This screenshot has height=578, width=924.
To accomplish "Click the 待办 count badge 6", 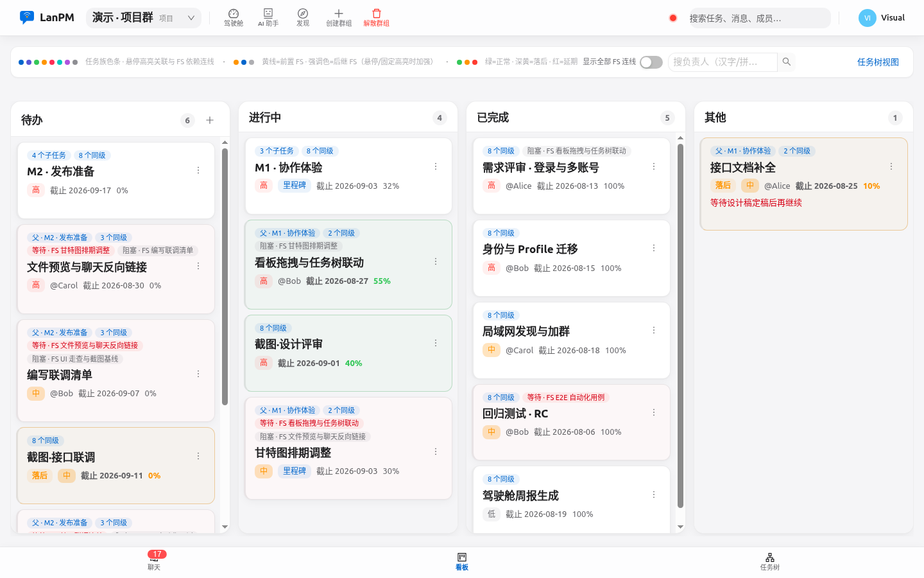I will pyautogui.click(x=187, y=120).
